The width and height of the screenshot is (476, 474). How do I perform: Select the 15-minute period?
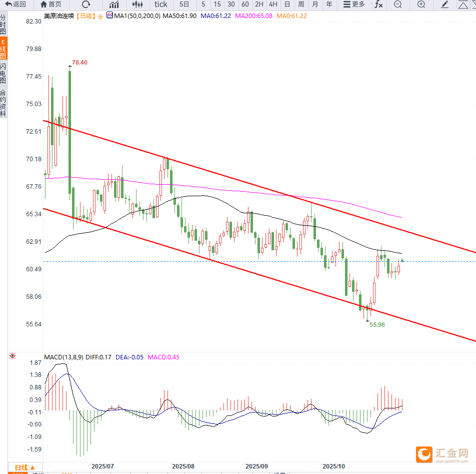217,4
